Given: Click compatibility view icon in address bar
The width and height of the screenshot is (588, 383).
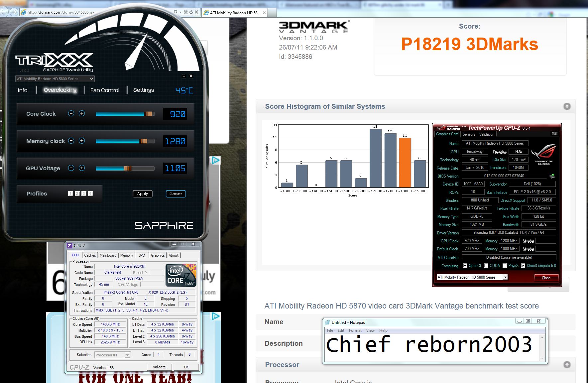Looking at the screenshot, I should tap(186, 12).
